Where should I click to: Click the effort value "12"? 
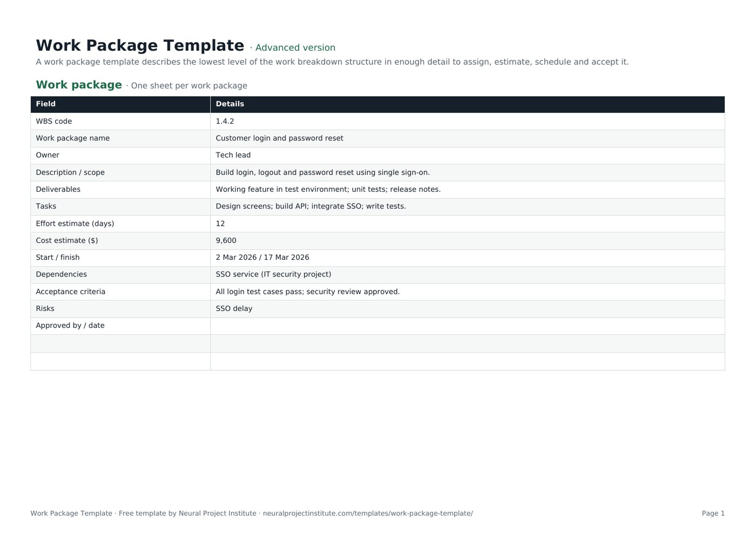tap(468, 224)
